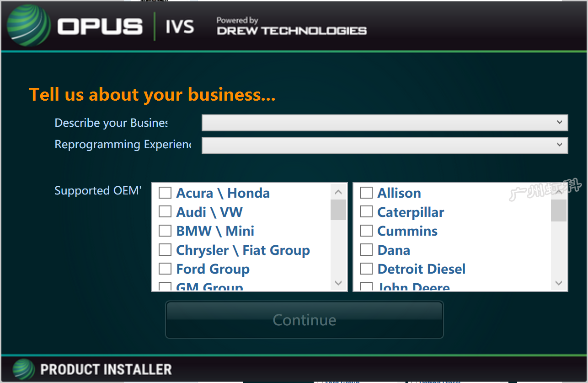Click down arrow of left OEM list scrollbar
The image size is (588, 383).
coord(338,283)
